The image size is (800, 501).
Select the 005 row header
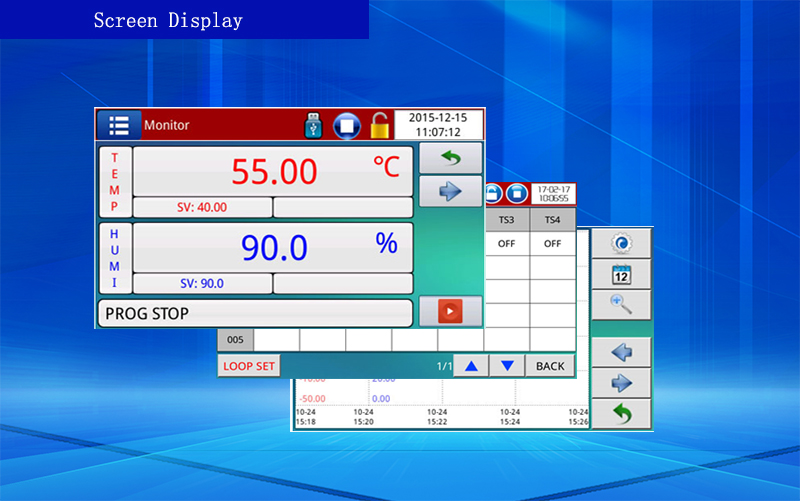pyautogui.click(x=236, y=339)
